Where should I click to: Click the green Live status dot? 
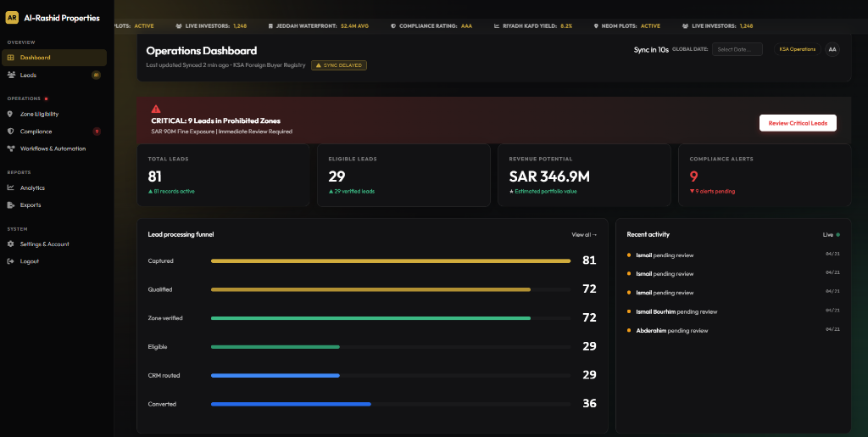tap(838, 235)
